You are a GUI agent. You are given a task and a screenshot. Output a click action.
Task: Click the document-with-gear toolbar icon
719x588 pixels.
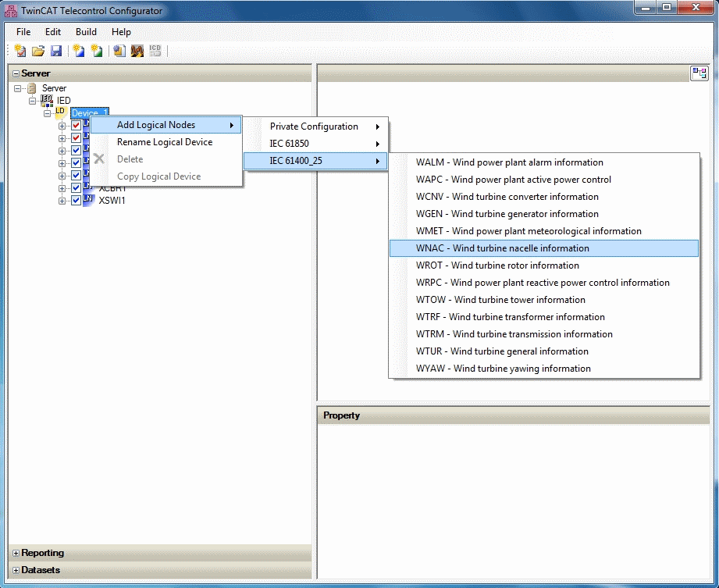[119, 51]
